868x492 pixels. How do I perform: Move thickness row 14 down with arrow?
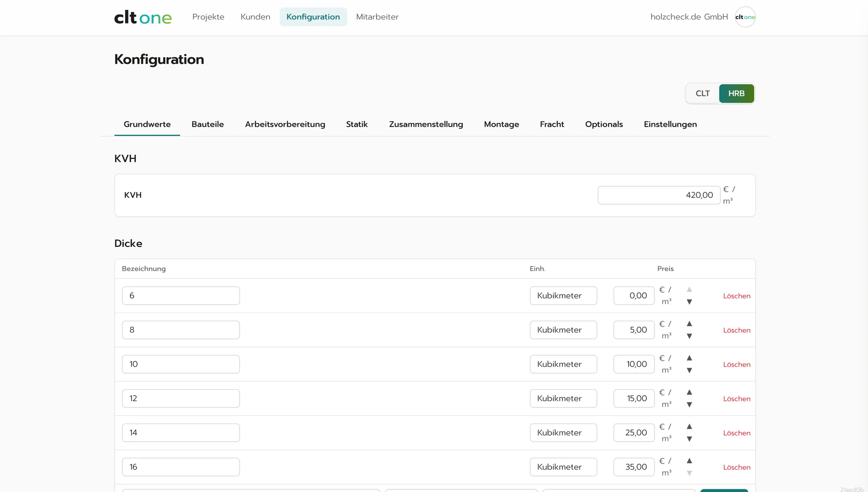[689, 439]
